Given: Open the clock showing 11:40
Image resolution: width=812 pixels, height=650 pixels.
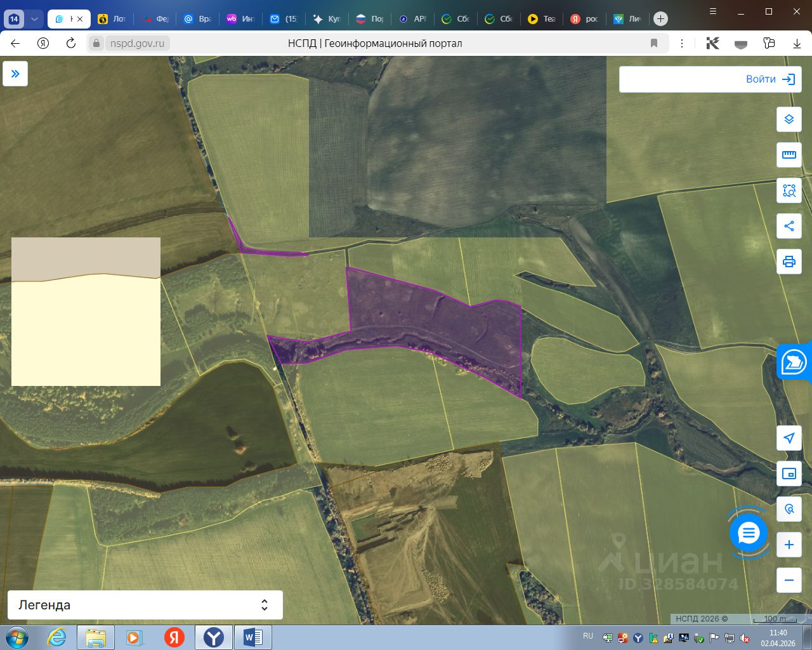Looking at the screenshot, I should (x=778, y=637).
